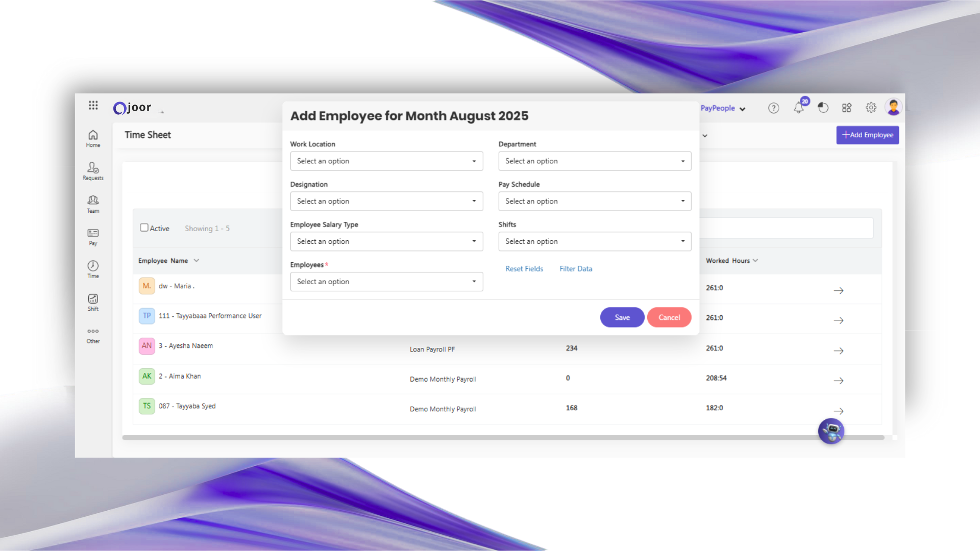Expand the PayPeople company switcher
The image size is (980, 551).
pos(723,108)
